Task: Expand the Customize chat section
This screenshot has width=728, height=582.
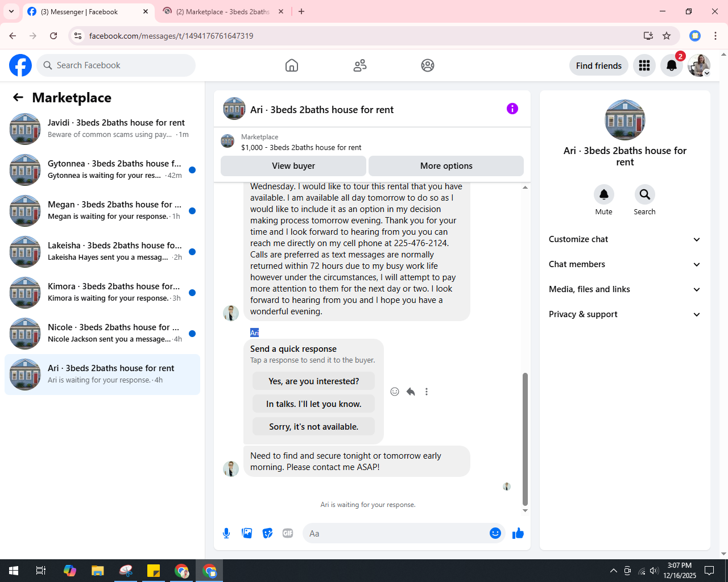Action: coord(625,239)
